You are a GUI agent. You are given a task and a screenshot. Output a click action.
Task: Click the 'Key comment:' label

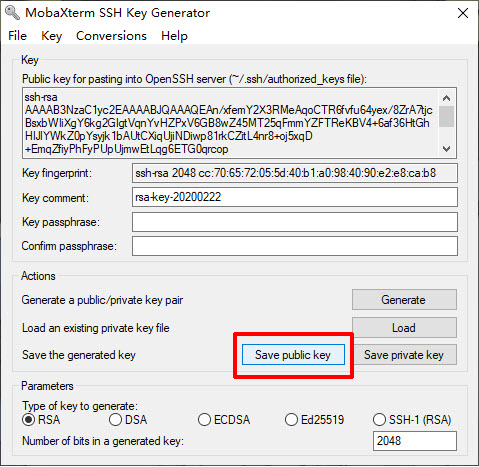pyautogui.click(x=55, y=198)
